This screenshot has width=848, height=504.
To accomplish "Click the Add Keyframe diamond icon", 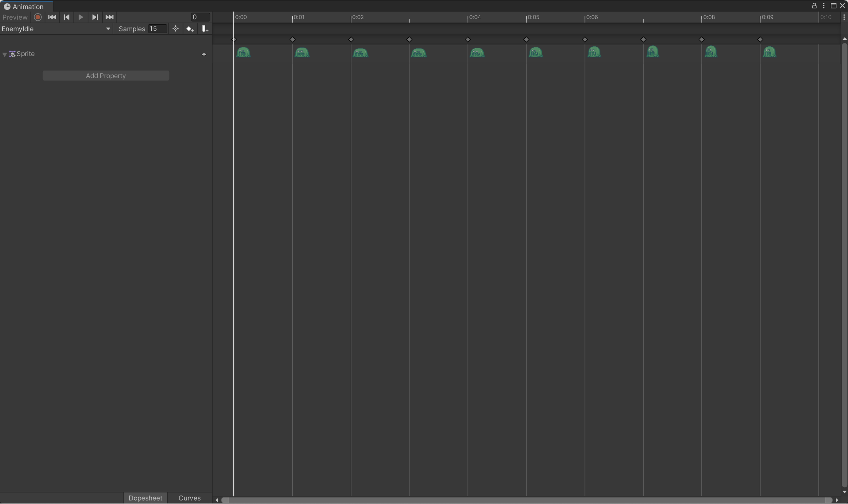I will [190, 29].
